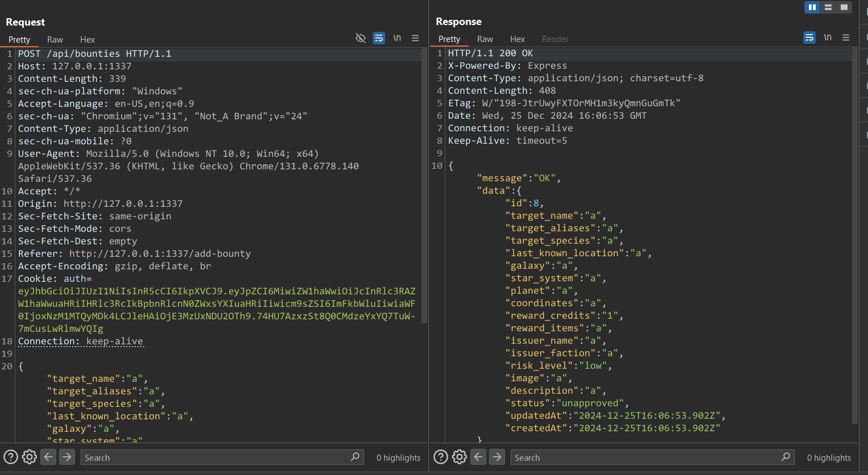The image size is (868, 475).
Task: Toggle hide non-printable characters eye icon in Request
Action: 360,38
